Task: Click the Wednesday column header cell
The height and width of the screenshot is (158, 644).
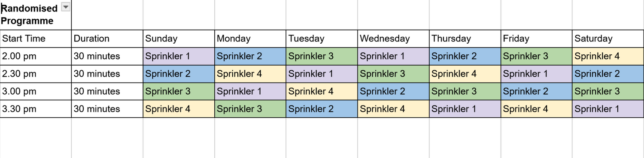Action: coord(393,39)
